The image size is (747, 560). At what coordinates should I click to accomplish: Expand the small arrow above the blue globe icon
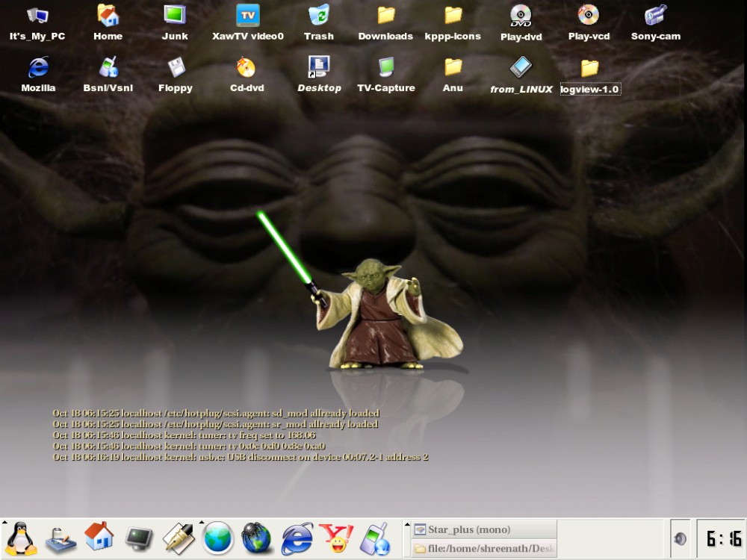202,523
